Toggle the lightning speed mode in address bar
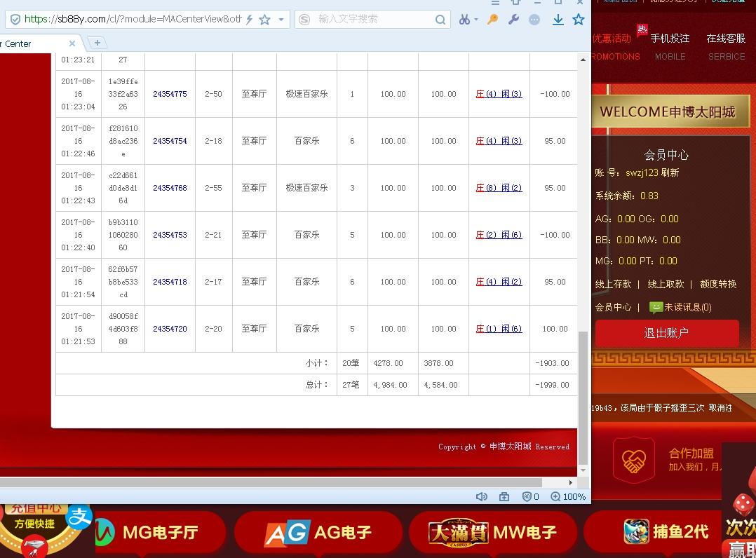756x558 pixels. click(x=250, y=20)
